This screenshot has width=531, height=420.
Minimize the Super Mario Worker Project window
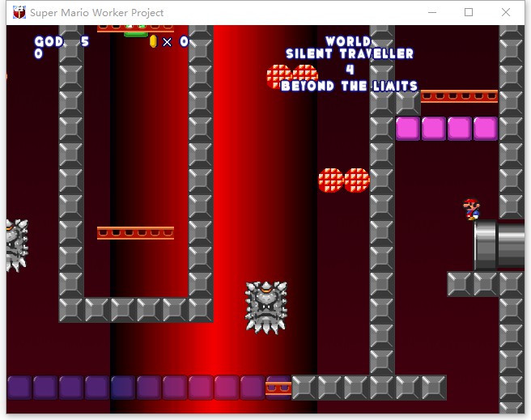tap(432, 12)
